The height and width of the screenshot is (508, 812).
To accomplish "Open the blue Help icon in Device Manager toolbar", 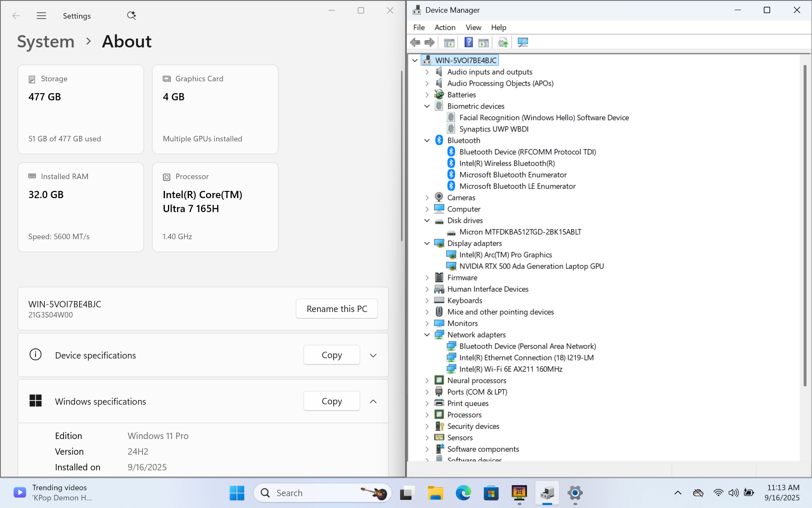I will point(469,42).
